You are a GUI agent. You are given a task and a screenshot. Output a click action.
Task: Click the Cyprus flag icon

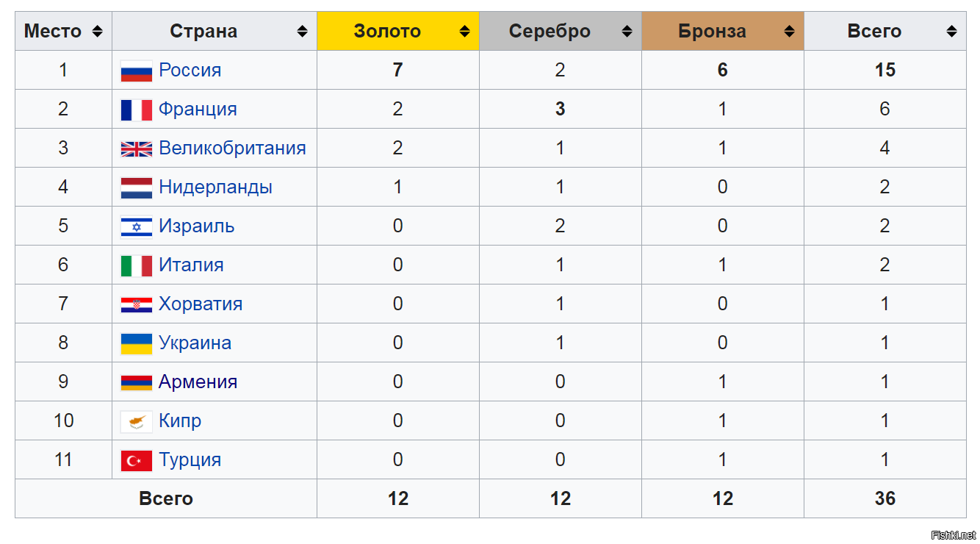click(x=137, y=421)
